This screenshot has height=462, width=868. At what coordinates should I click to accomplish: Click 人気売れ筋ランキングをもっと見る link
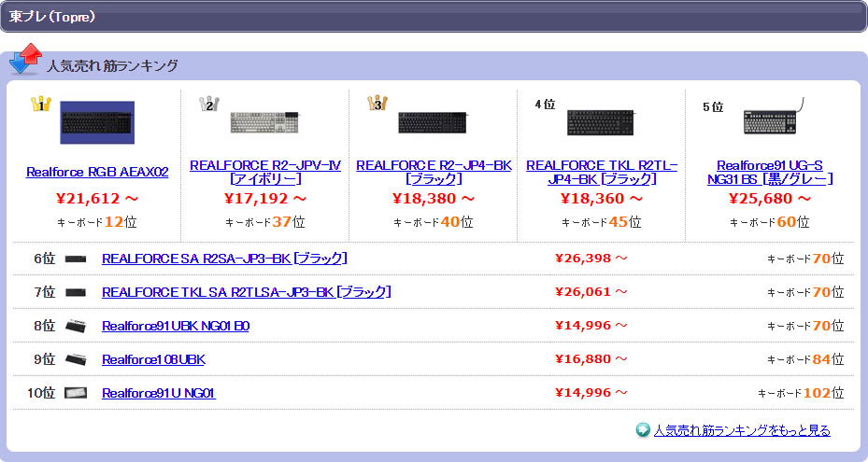(742, 430)
